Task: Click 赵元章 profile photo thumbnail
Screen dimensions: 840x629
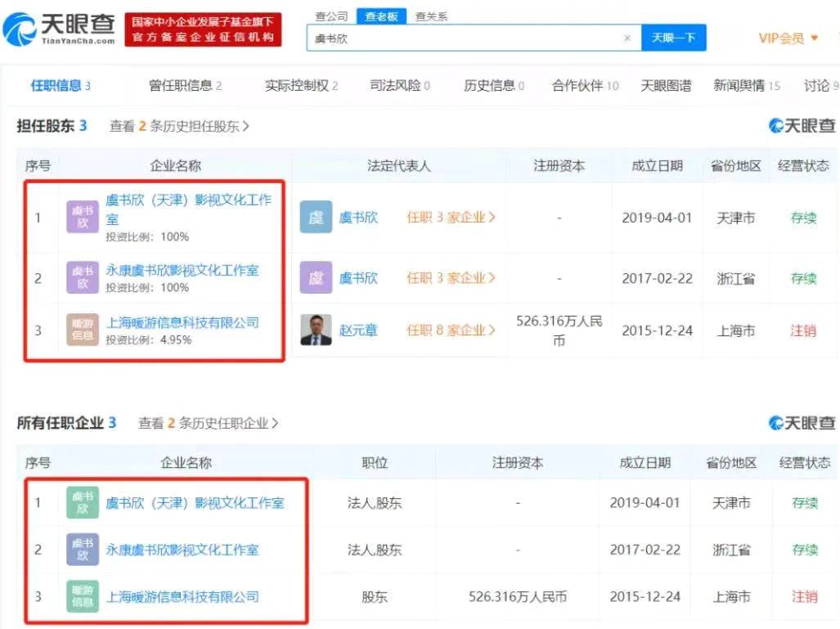Action: pos(316,330)
